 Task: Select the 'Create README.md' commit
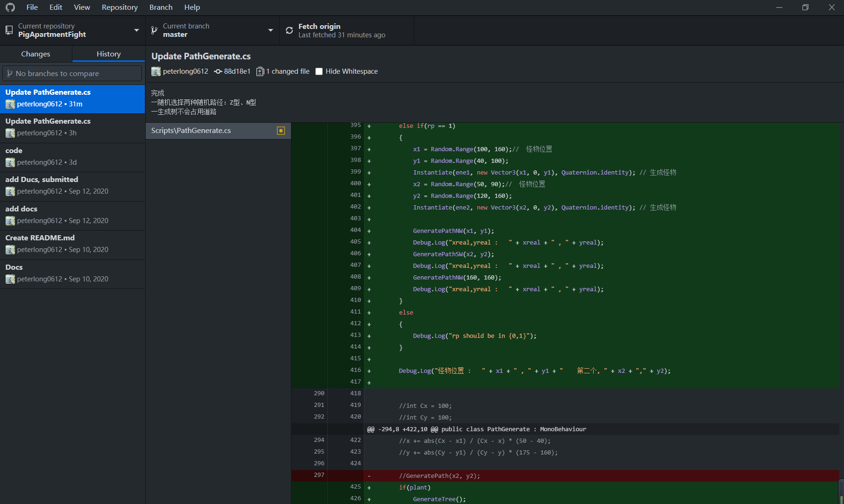(72, 244)
